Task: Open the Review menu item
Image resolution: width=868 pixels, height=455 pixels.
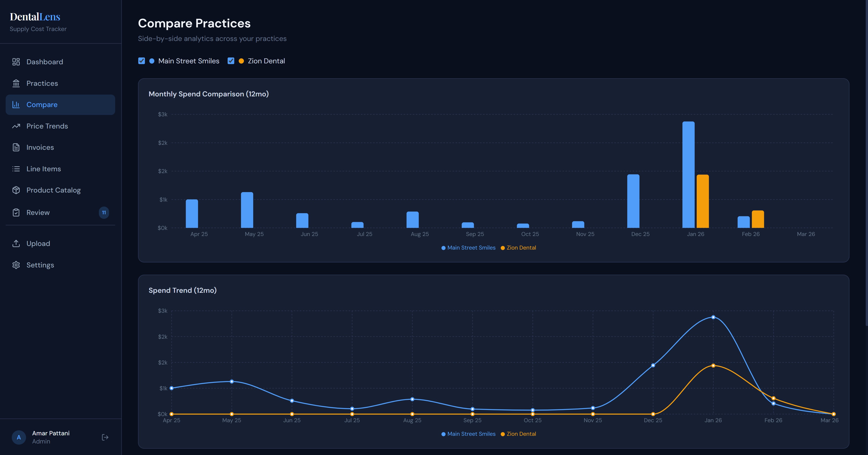Action: tap(38, 212)
